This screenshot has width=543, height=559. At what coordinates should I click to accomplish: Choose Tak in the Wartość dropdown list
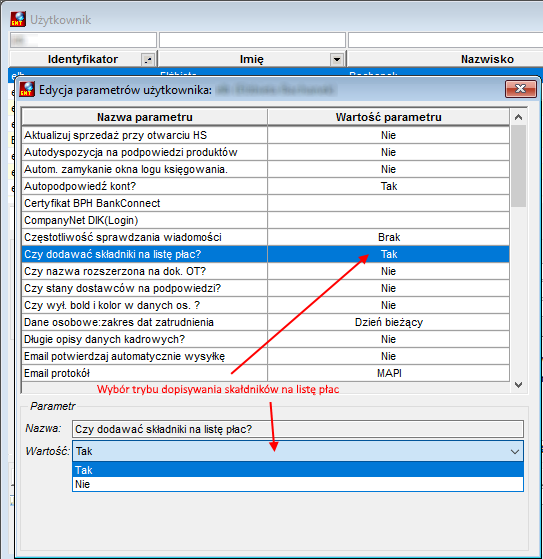298,470
